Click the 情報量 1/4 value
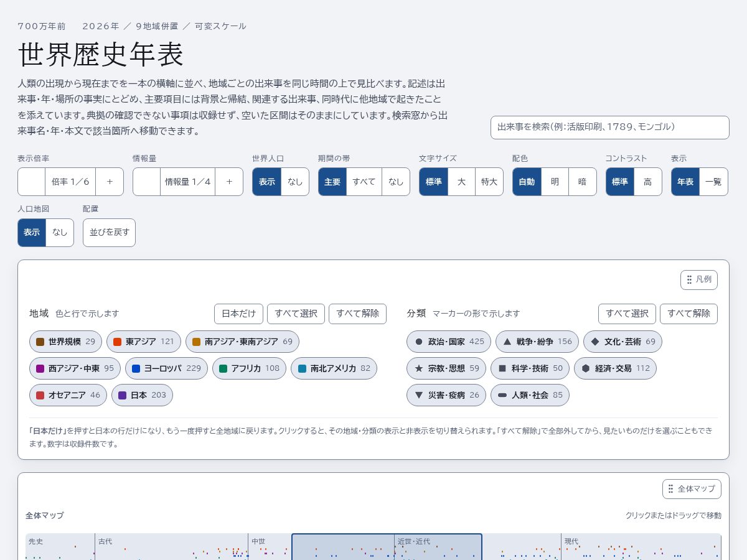The height and width of the screenshot is (560, 747). click(x=187, y=182)
